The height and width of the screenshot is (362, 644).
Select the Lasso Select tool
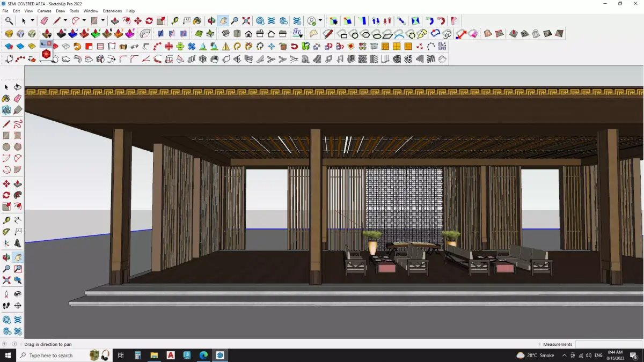coord(18,87)
